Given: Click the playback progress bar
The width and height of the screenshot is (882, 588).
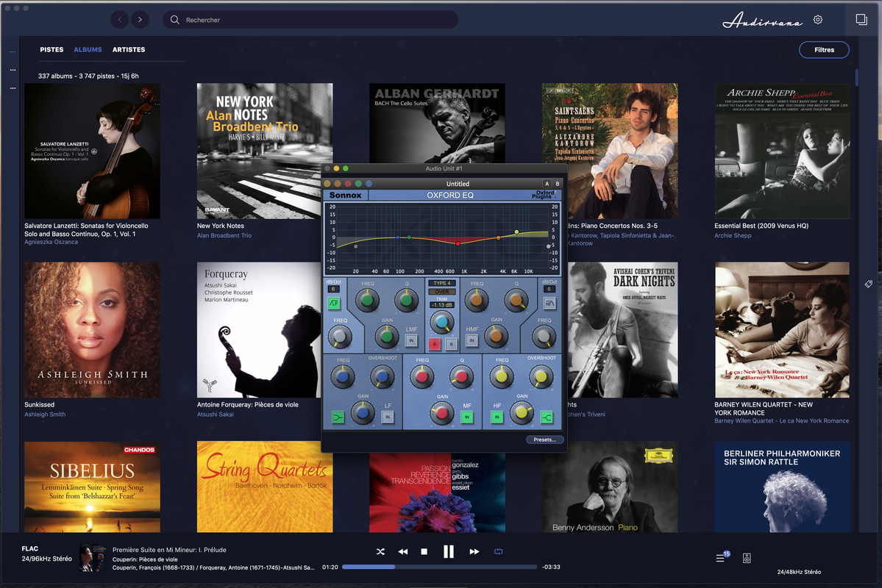Looking at the screenshot, I should tap(438, 567).
